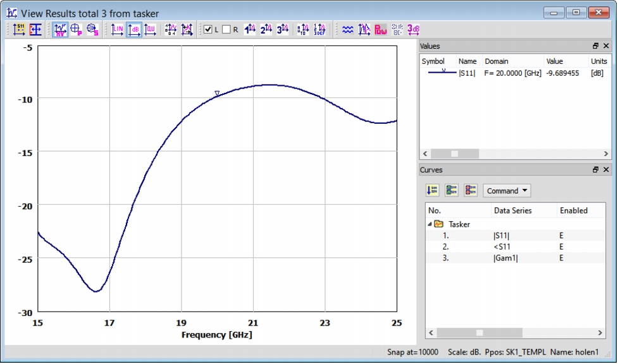Click the red-squares disable curves icon
Viewport: 618px width, 364px height.
coord(471,191)
